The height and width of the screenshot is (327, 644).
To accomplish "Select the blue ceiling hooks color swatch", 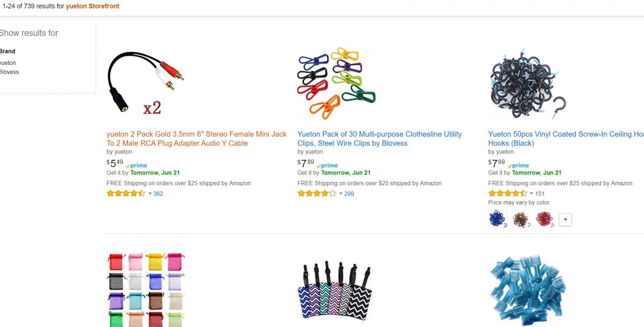I will tap(498, 219).
